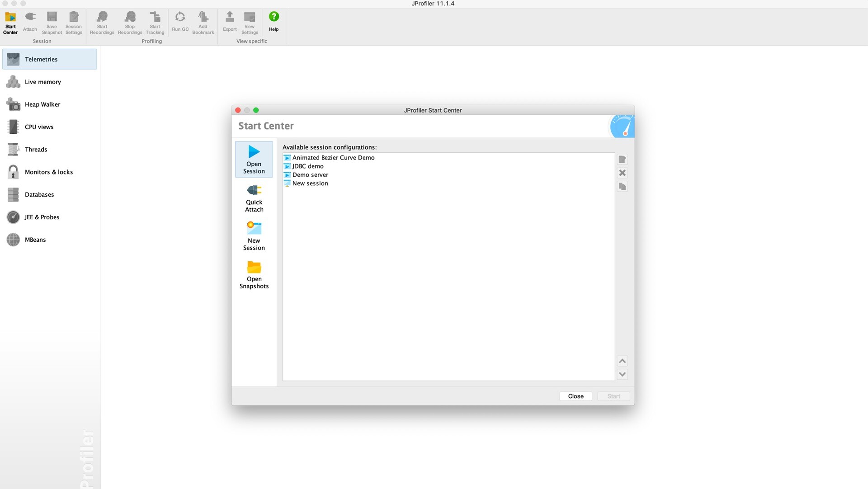Click the Start button in Start Center
This screenshot has width=868, height=489.
(614, 396)
